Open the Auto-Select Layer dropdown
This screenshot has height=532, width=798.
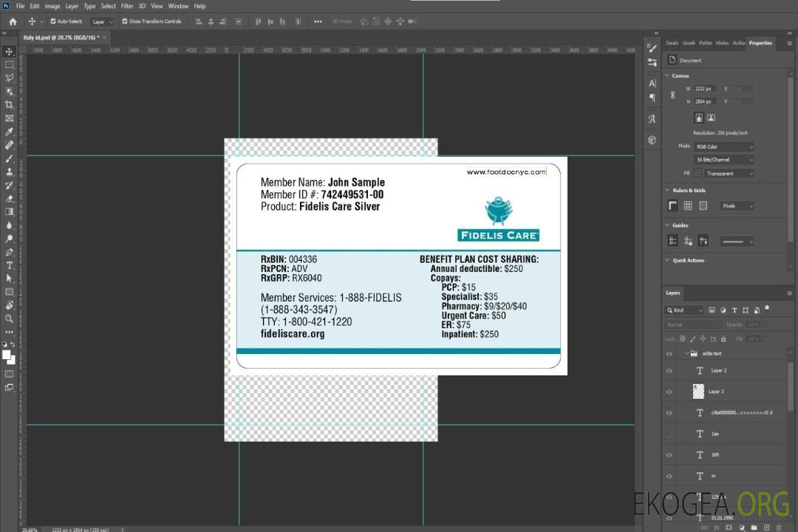[x=102, y=21]
